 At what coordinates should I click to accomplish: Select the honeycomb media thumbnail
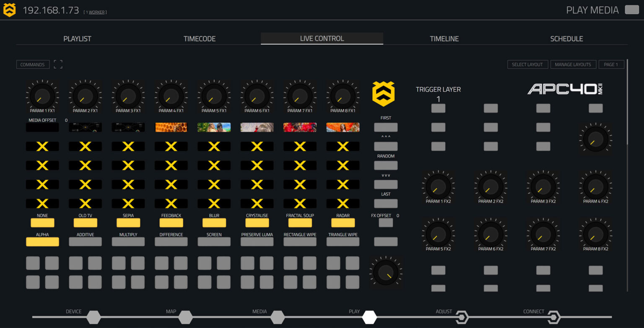[x=171, y=127]
